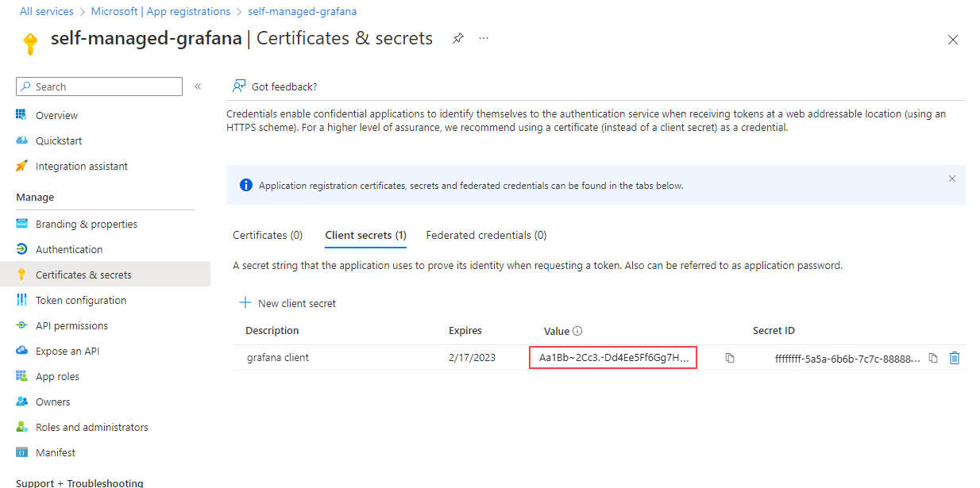
Task: Click New client secret button
Action: (x=287, y=303)
